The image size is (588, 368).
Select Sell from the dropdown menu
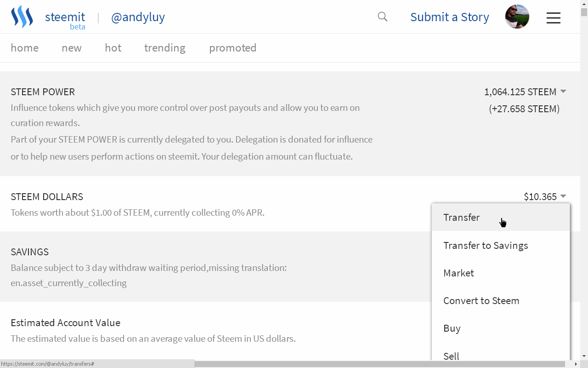pos(451,356)
